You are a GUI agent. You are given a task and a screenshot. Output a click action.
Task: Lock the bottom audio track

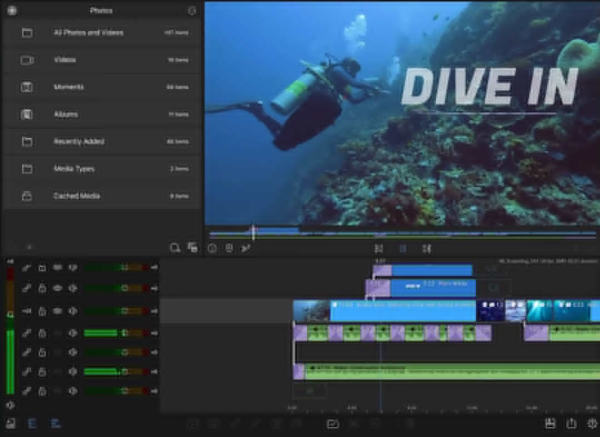point(42,391)
